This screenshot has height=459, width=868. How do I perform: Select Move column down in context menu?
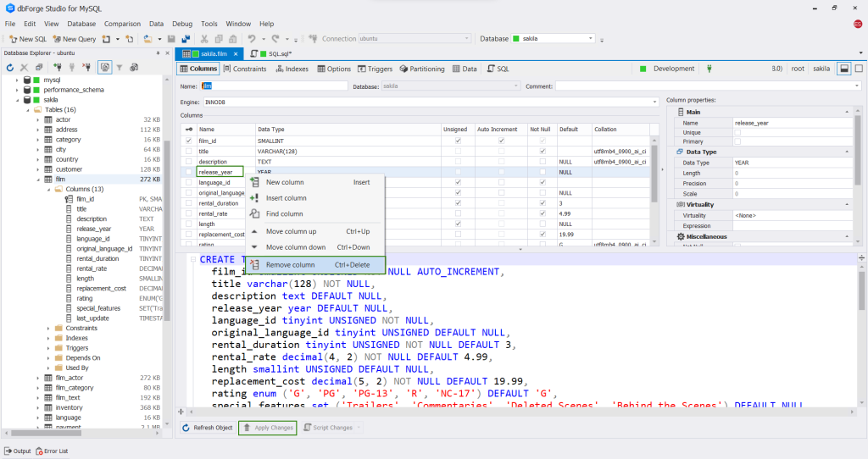pyautogui.click(x=315, y=247)
